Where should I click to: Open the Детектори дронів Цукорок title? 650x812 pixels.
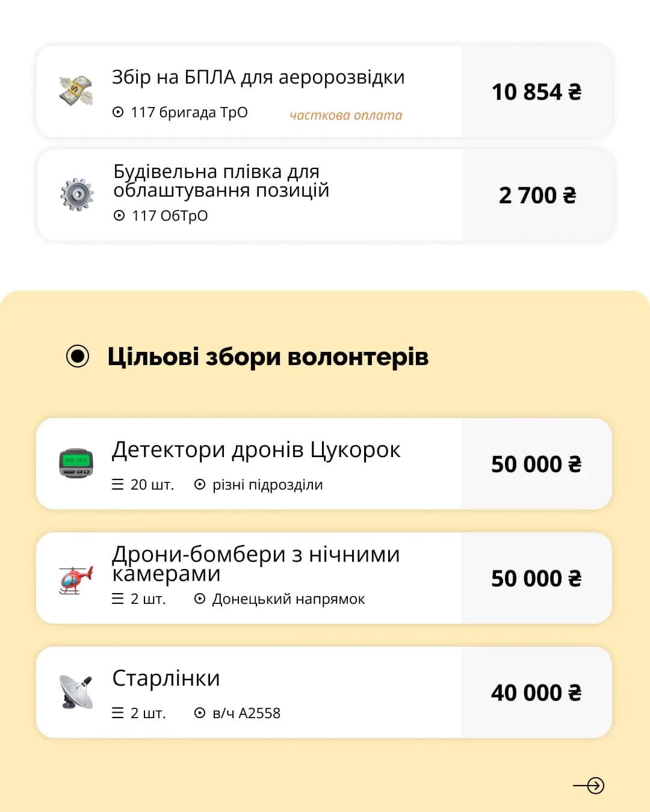[256, 450]
